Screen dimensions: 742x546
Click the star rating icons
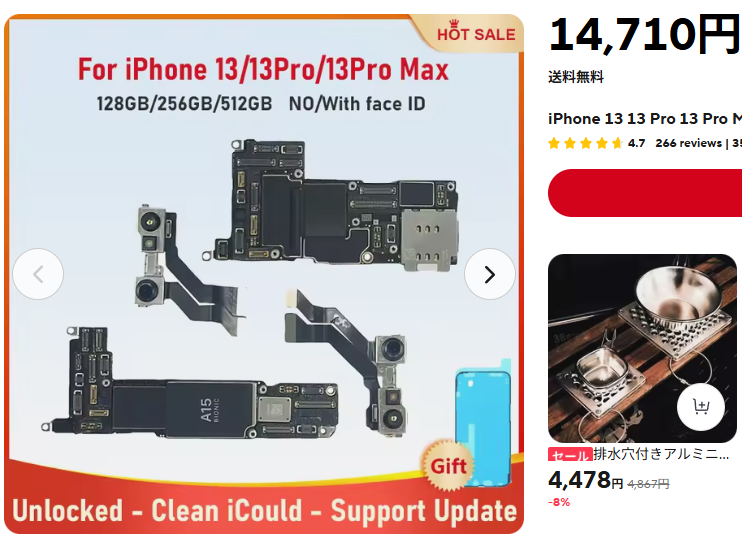coord(585,143)
